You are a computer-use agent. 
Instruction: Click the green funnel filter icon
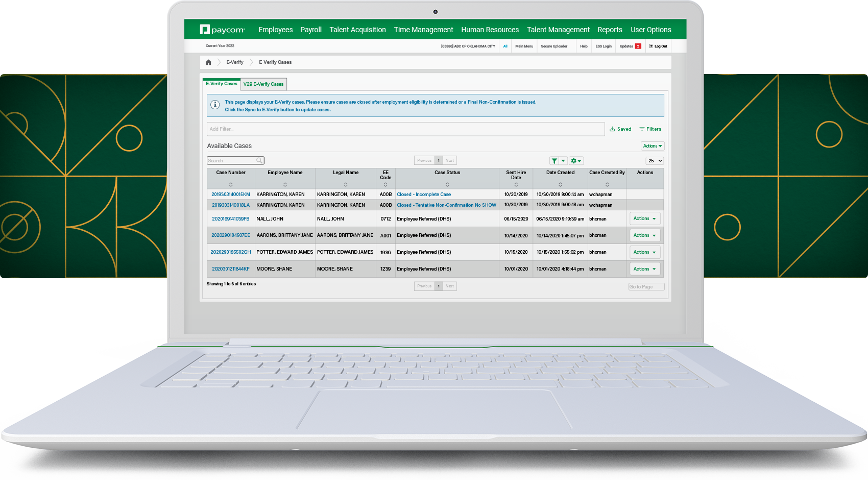click(554, 161)
